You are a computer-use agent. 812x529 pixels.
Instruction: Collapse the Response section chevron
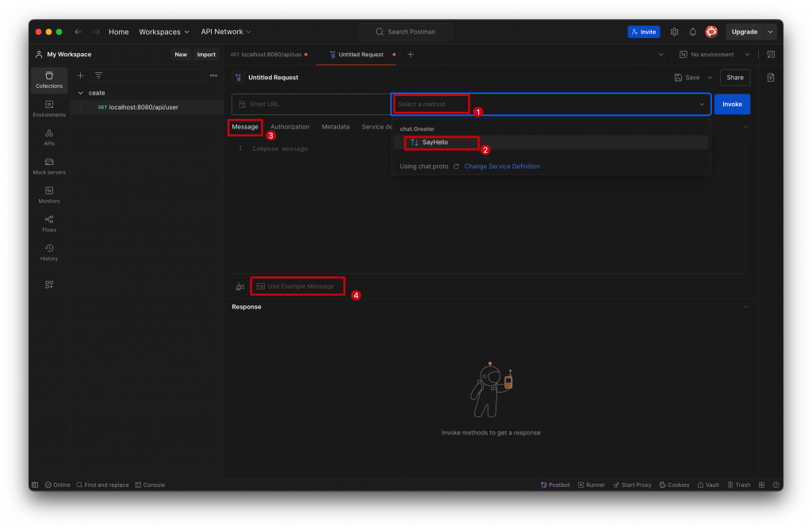746,307
